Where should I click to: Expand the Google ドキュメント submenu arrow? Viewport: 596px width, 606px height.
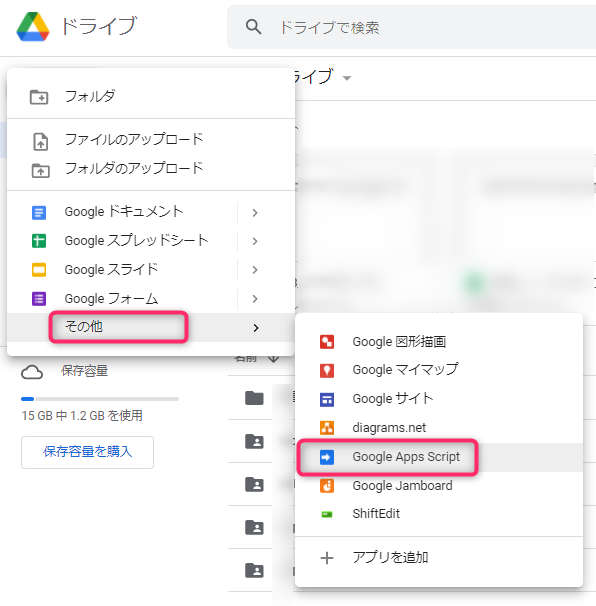tap(255, 213)
